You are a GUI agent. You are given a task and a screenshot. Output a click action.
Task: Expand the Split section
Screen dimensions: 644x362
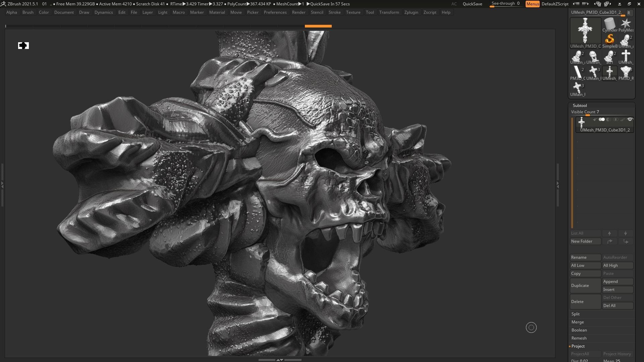point(575,314)
